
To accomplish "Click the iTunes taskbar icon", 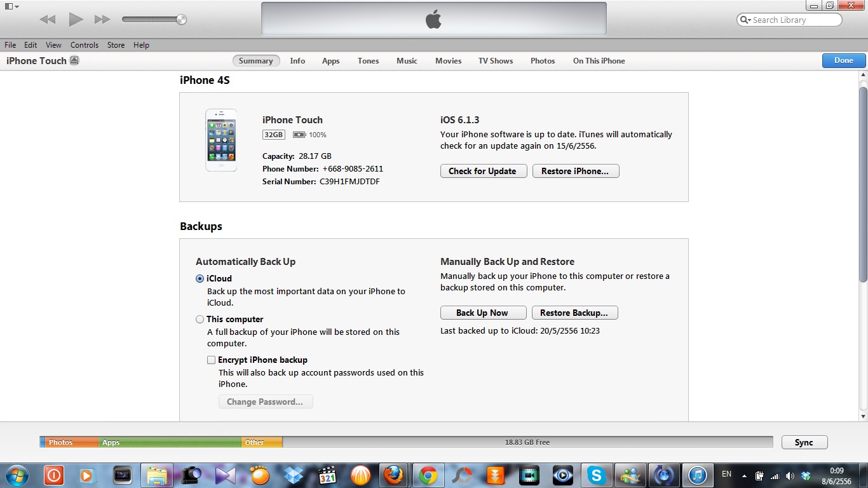I will tap(698, 475).
